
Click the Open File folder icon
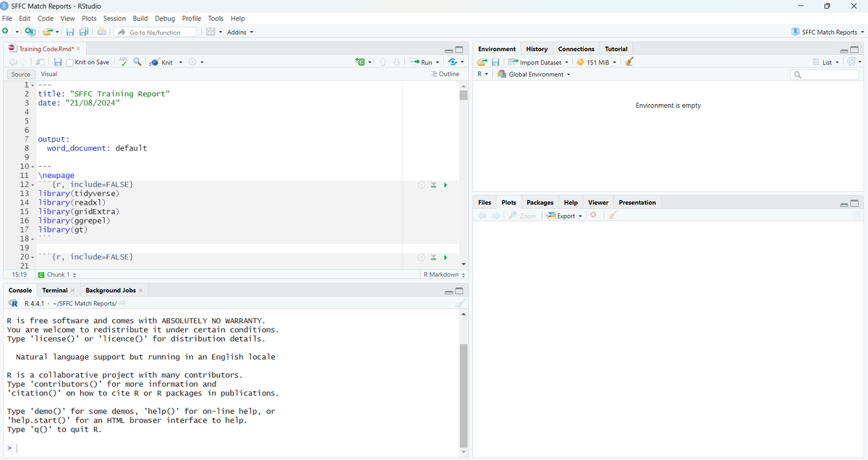47,32
